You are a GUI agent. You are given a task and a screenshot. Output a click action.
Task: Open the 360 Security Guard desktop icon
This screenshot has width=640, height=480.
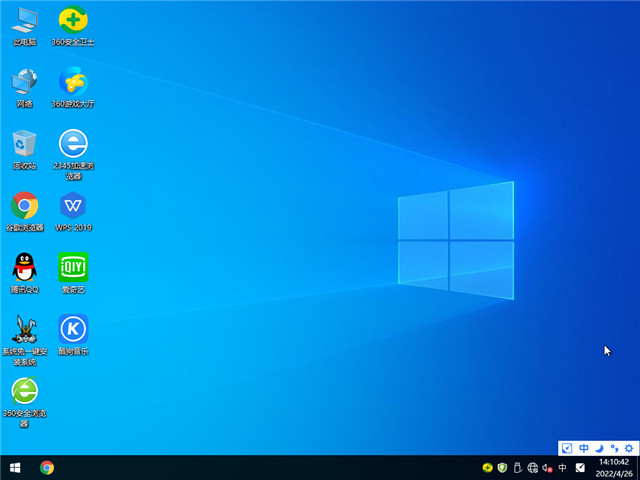point(72,20)
